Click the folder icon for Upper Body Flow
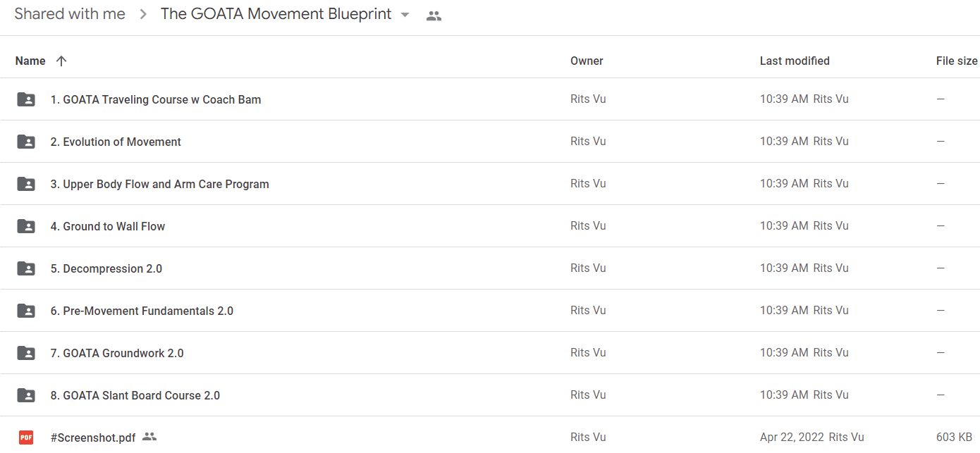Viewport: 980px width, 453px height. tap(26, 184)
